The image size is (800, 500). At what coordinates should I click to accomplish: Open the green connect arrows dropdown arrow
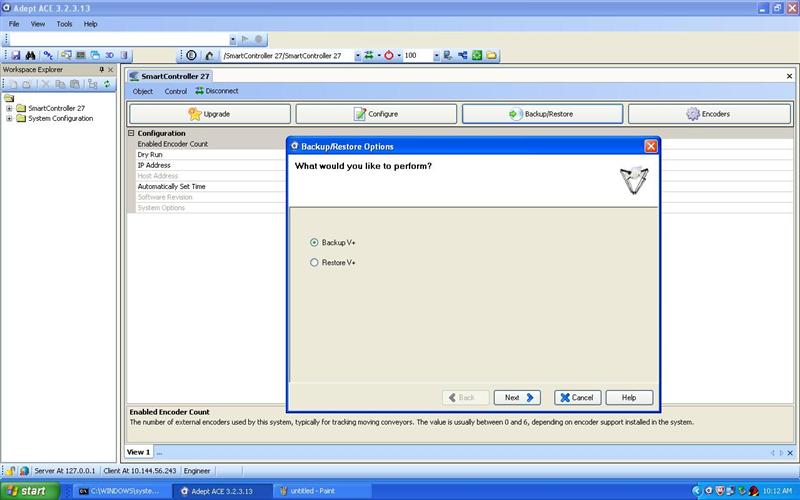click(379, 56)
